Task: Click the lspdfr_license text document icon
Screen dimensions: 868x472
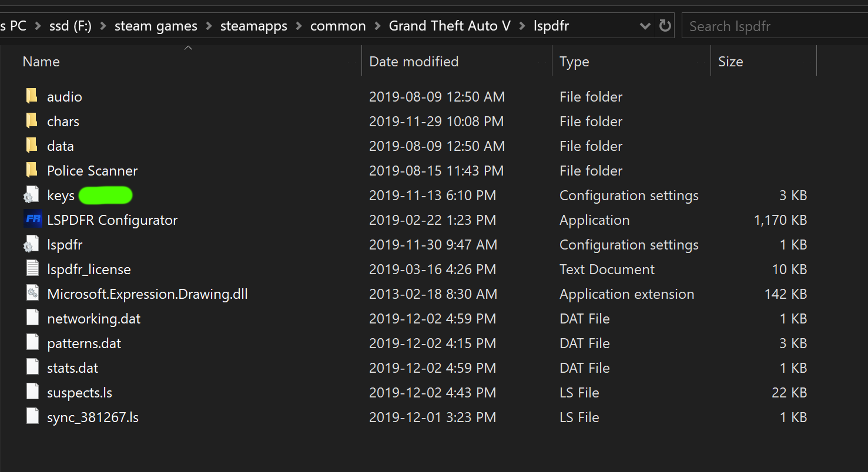Action: 32,269
